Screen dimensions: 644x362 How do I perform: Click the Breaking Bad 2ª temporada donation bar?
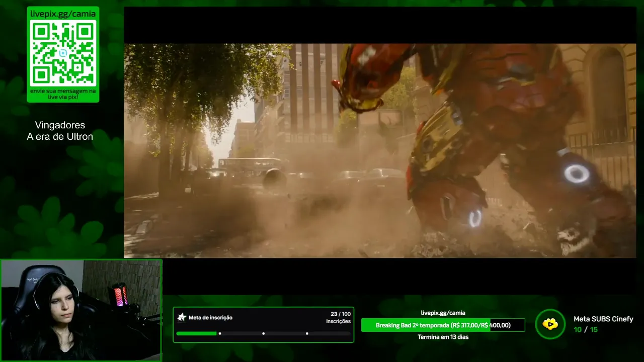click(x=443, y=325)
